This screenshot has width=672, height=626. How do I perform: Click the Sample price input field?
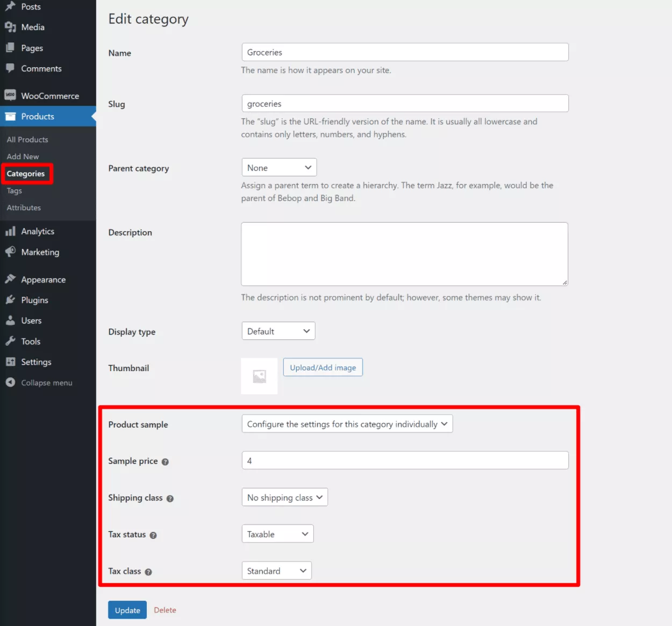tap(405, 460)
